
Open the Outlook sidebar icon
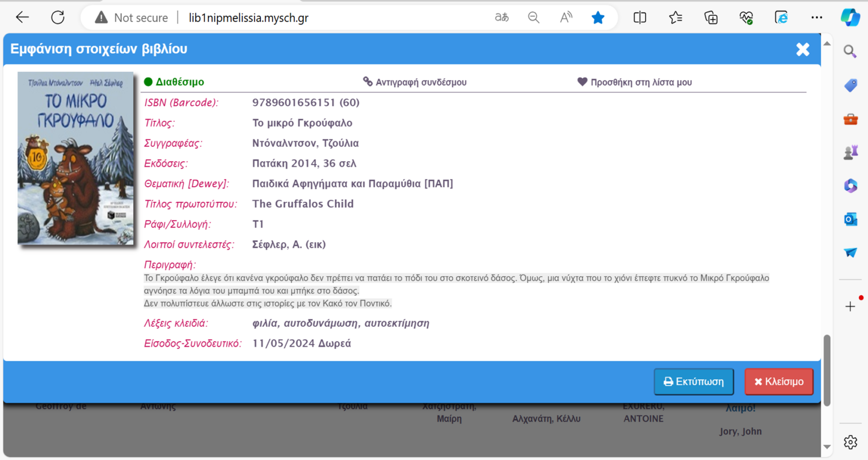[x=851, y=219]
